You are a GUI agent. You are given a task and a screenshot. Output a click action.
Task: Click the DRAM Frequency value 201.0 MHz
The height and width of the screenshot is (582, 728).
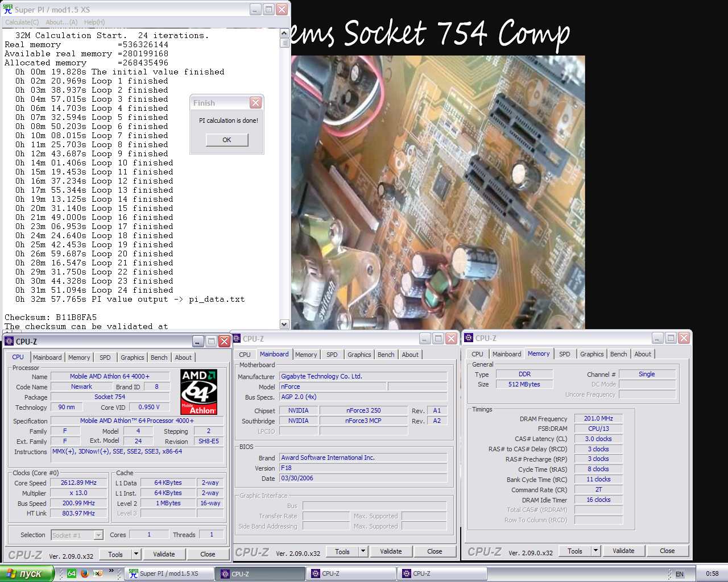click(x=598, y=418)
